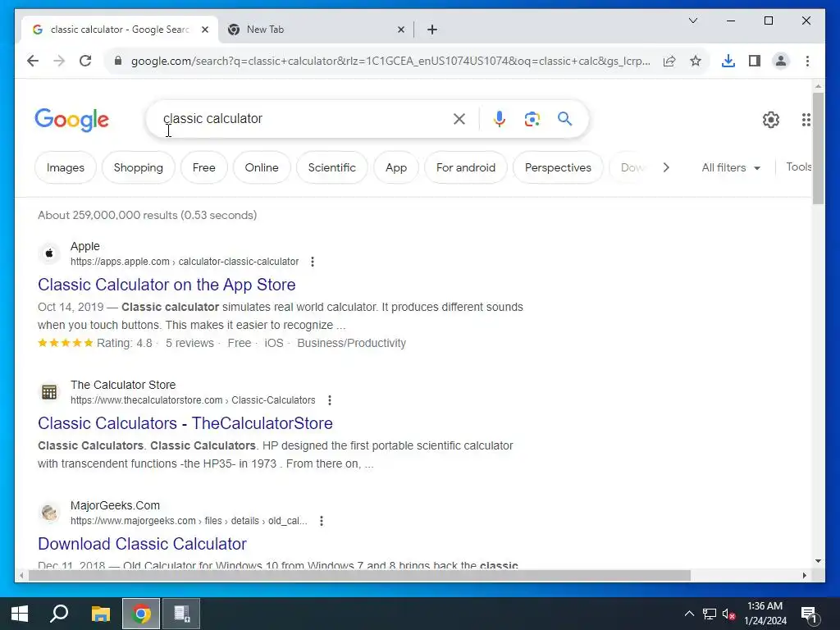Open Chrome side panel

[x=755, y=61]
